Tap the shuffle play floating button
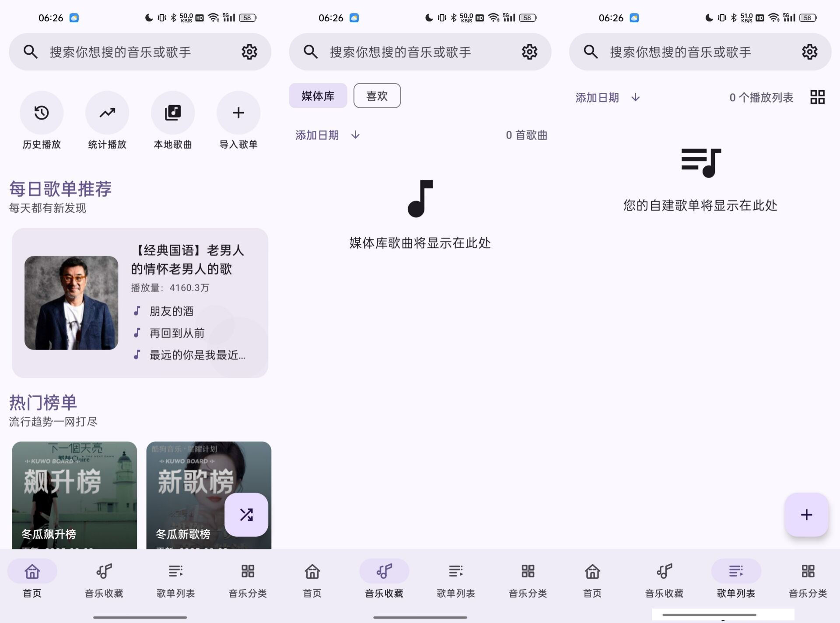Viewport: 840px width, 623px height. click(246, 515)
